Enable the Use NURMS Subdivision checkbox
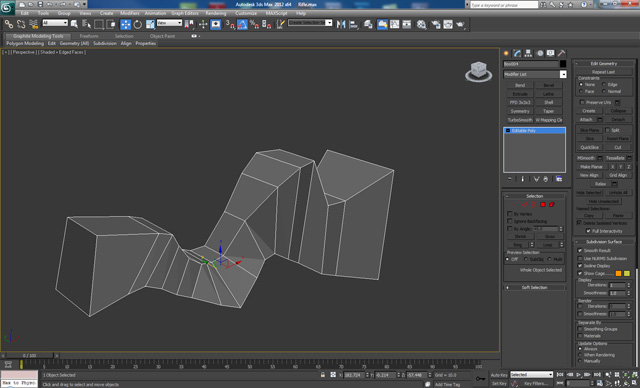 point(580,258)
